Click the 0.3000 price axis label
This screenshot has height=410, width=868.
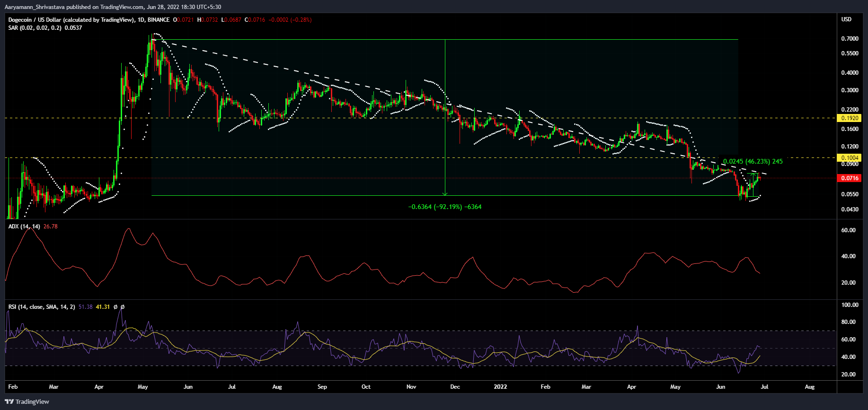coord(850,90)
